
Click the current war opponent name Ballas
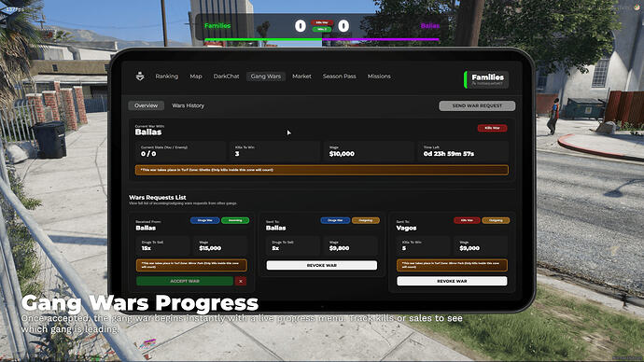tap(148, 132)
